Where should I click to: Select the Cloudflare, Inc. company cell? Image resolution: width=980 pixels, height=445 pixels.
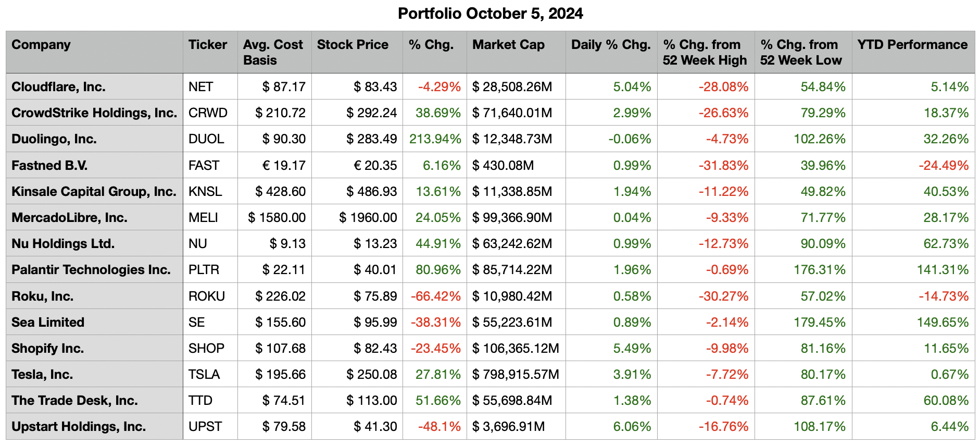pos(58,87)
